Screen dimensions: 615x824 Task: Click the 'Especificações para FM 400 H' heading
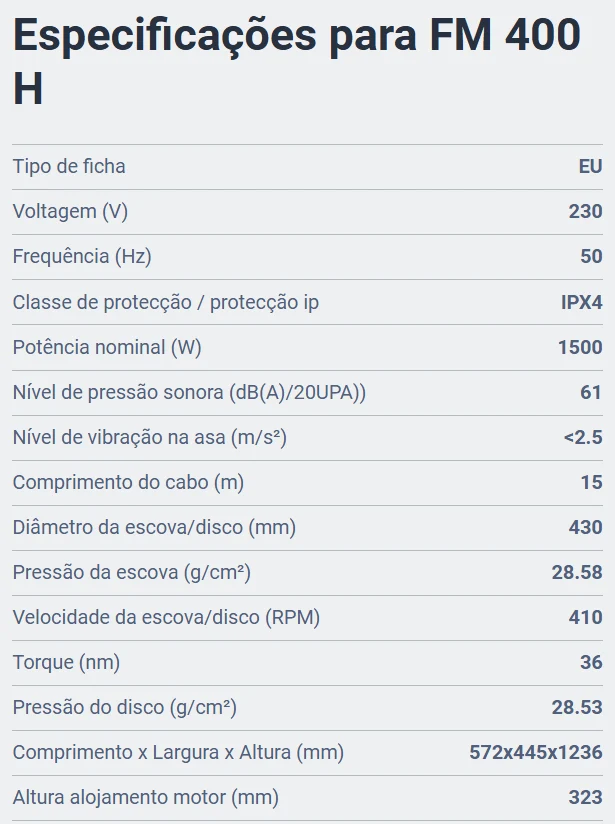(297, 61)
